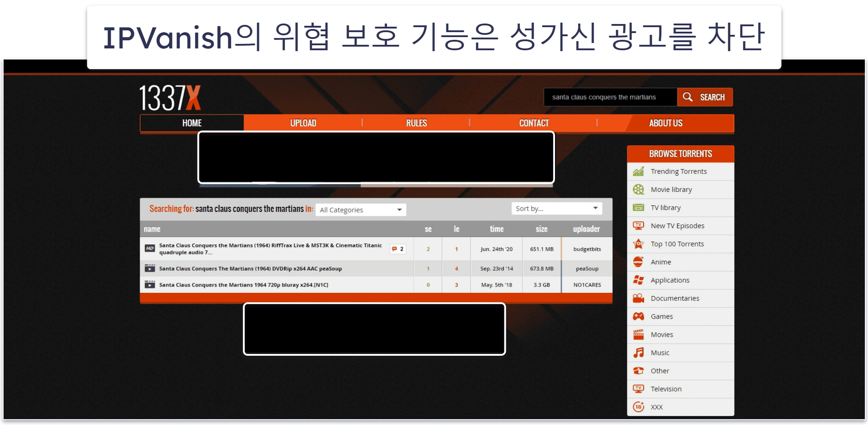The image size is (868, 425).
Task: Click the Music note icon
Action: pyautogui.click(x=638, y=353)
